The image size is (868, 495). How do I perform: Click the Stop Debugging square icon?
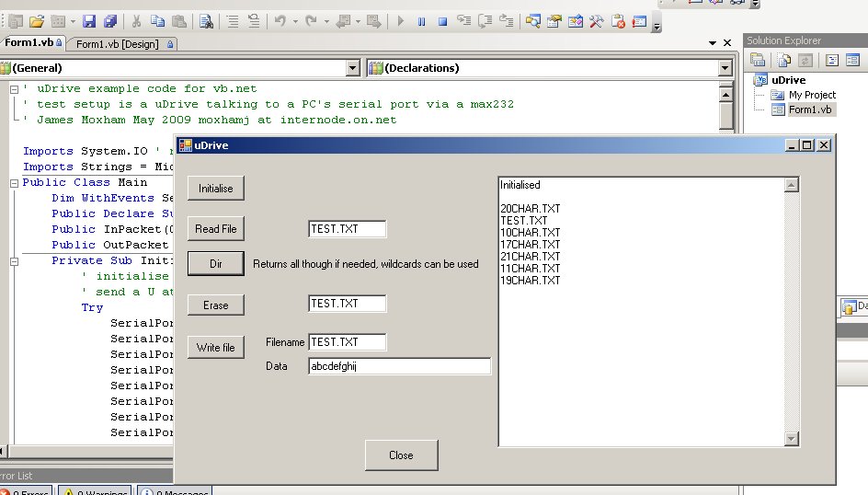click(442, 21)
